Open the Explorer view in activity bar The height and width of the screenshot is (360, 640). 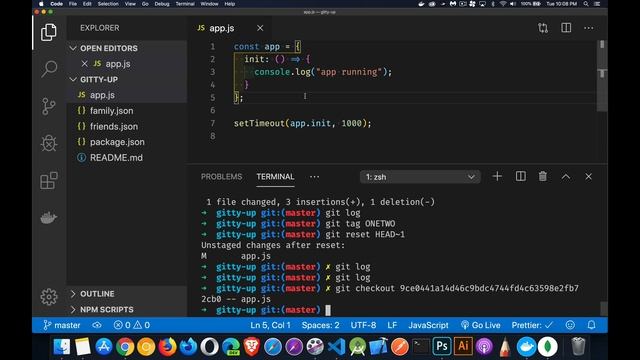coord(49,32)
